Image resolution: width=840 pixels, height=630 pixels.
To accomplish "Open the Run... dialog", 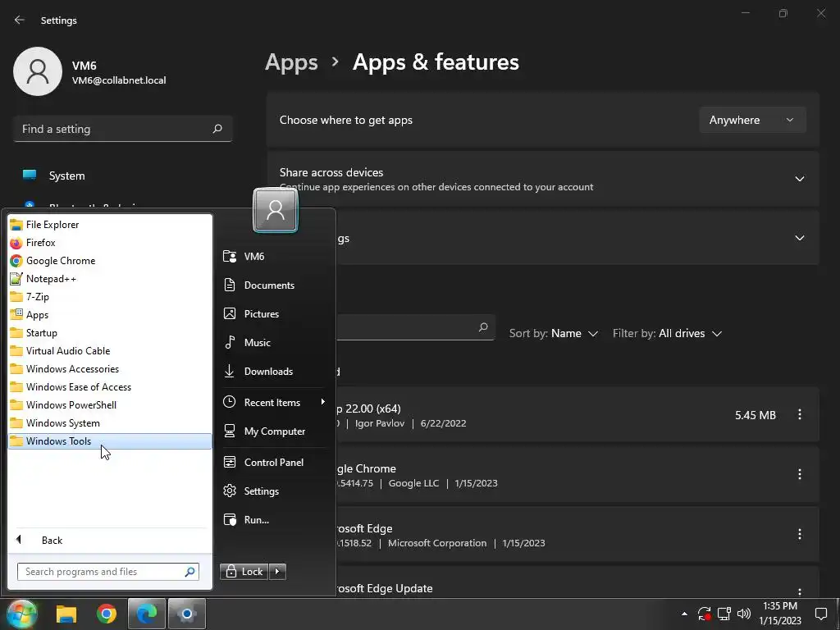I will coord(274,519).
